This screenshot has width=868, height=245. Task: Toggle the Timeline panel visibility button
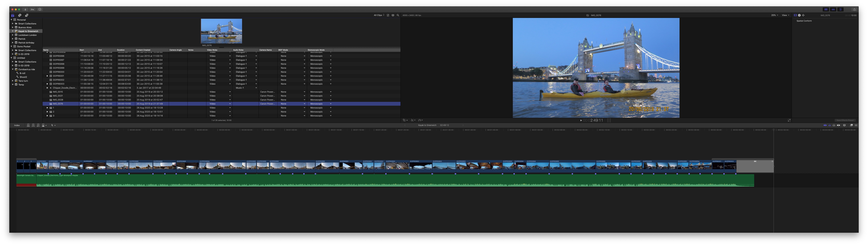tap(833, 9)
